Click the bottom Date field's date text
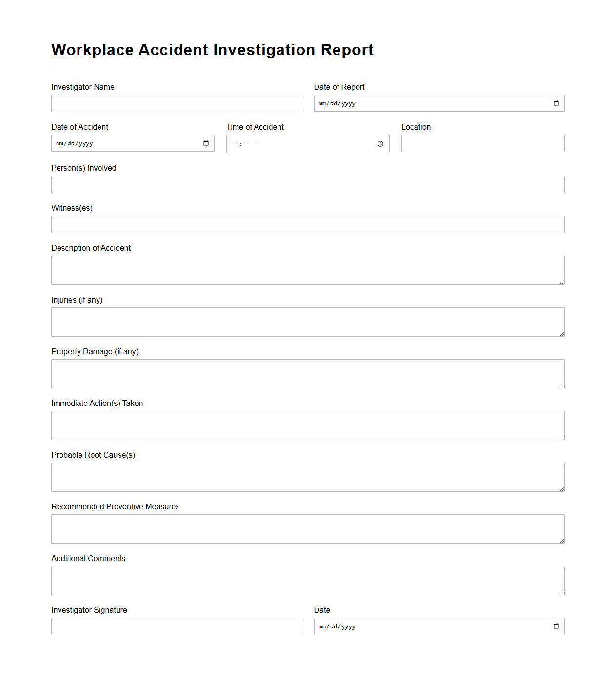Viewport: 616px width, 687px height. [x=337, y=626]
